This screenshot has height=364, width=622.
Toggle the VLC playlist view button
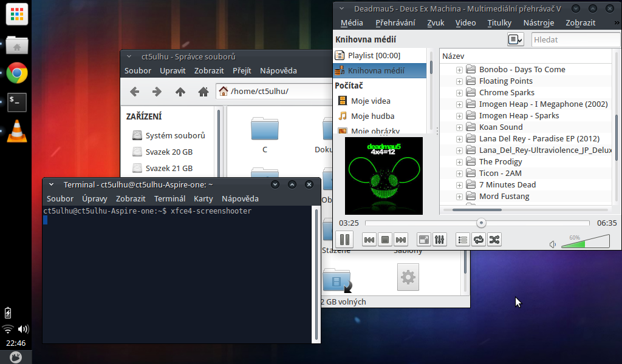462,240
